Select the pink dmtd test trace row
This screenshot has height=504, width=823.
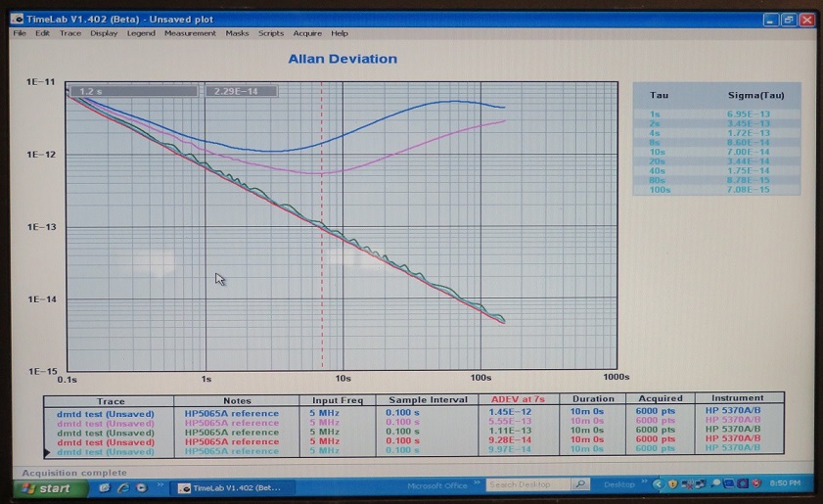[414, 423]
